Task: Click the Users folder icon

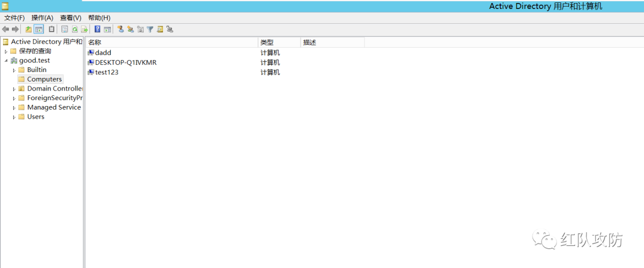Action: (x=22, y=117)
